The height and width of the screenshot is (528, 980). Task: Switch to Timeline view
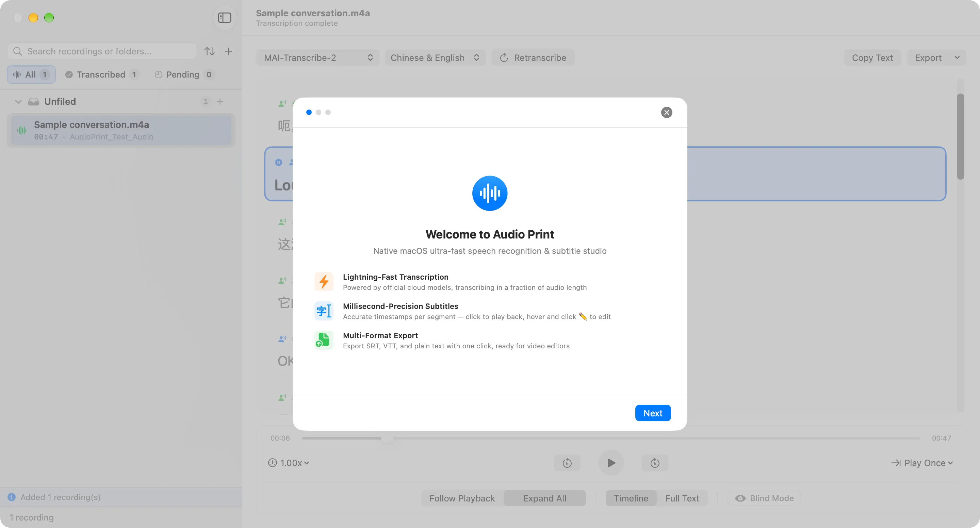(x=631, y=498)
